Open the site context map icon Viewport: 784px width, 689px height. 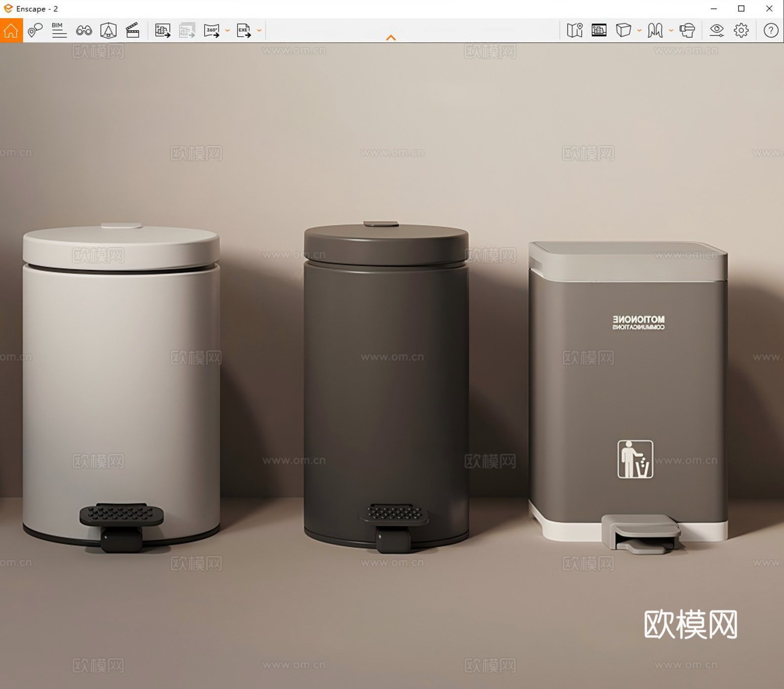click(x=574, y=31)
